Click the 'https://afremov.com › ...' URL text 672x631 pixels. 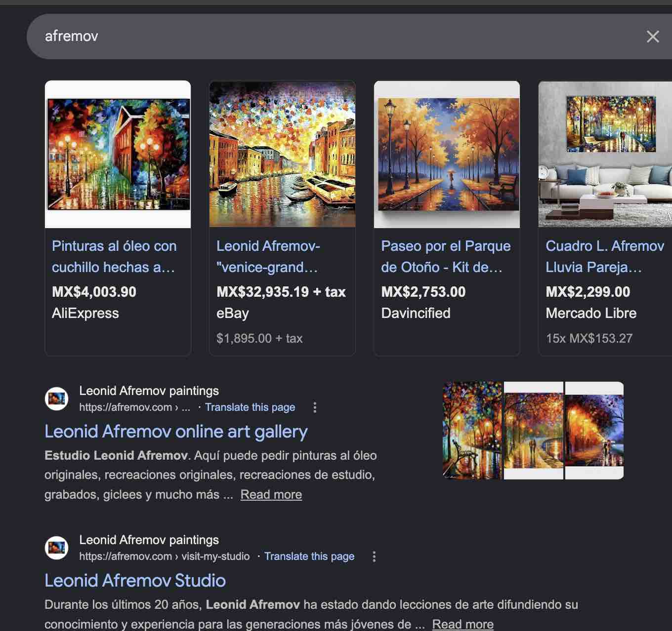[134, 407]
